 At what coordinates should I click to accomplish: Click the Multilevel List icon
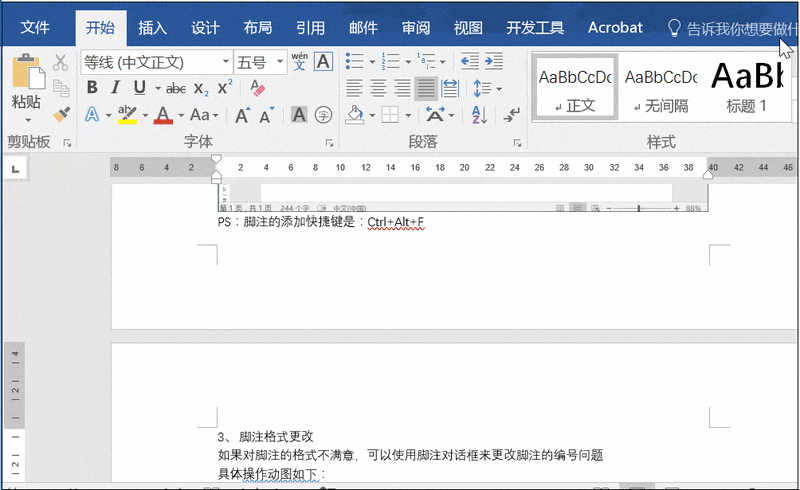(427, 61)
